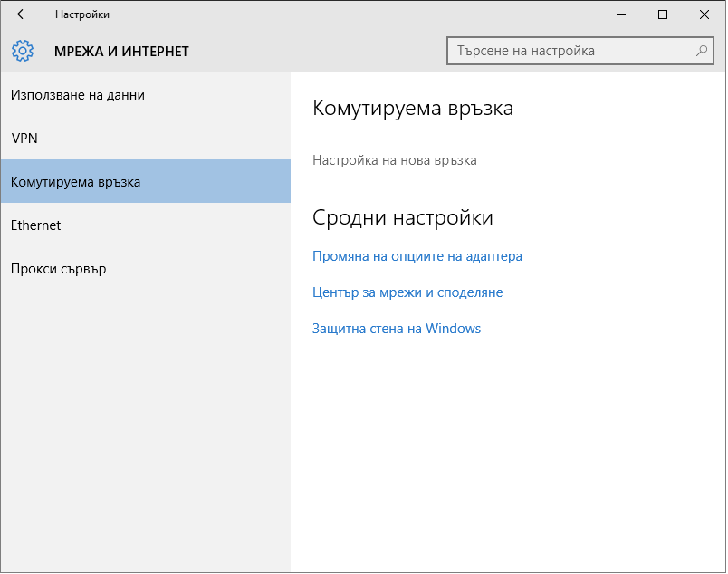Screen dimensions: 728x574
Task: Click 'Настройка на нова връзка'
Action: pos(394,160)
